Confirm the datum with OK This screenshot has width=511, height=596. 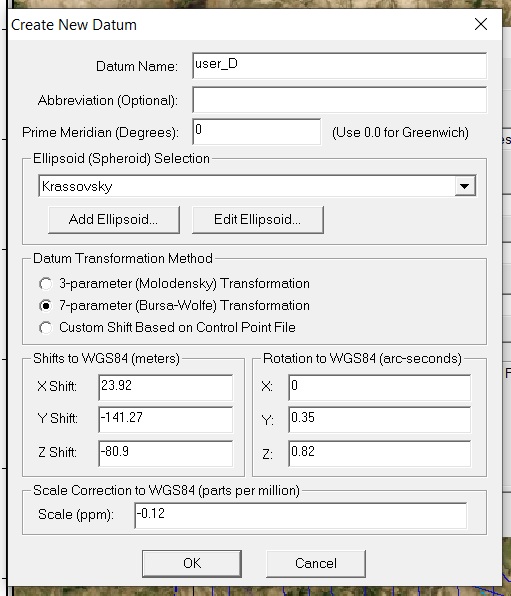click(x=192, y=563)
